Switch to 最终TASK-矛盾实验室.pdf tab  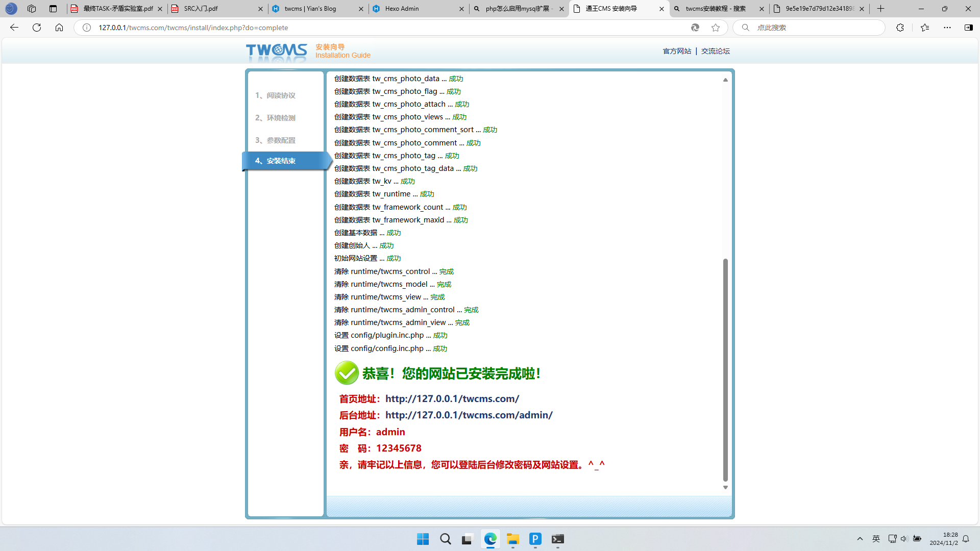117,9
